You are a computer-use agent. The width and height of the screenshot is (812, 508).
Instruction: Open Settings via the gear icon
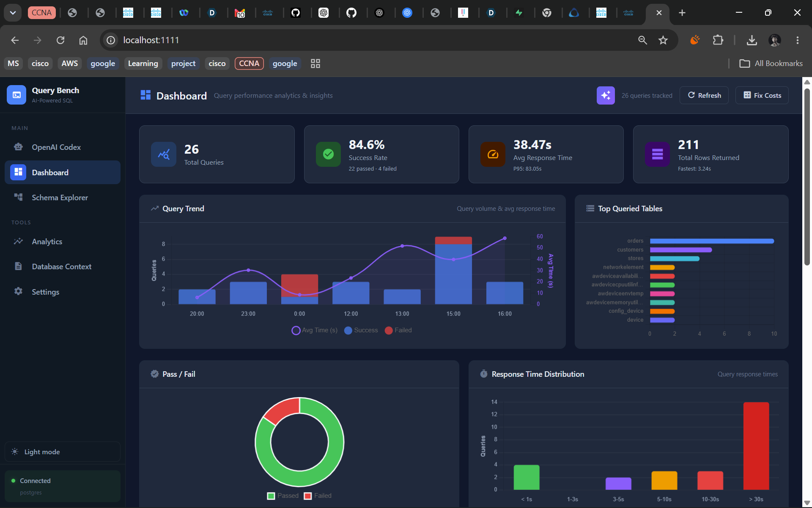[x=18, y=291]
